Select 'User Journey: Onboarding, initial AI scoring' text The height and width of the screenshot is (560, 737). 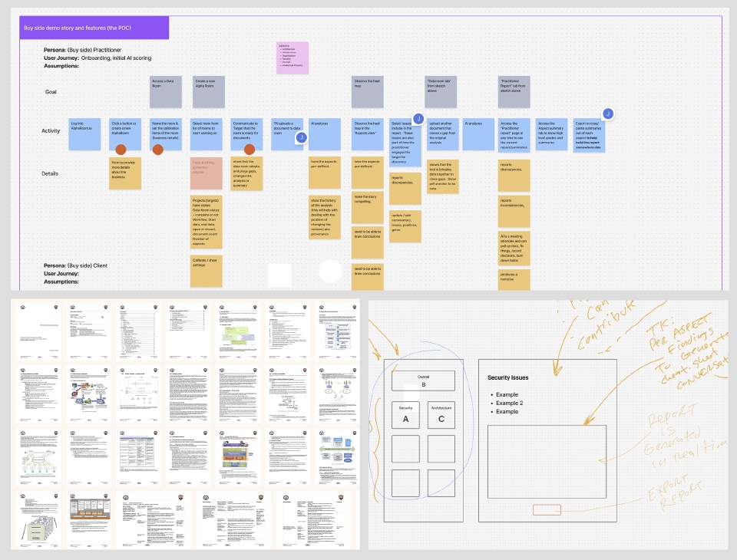tap(97, 58)
